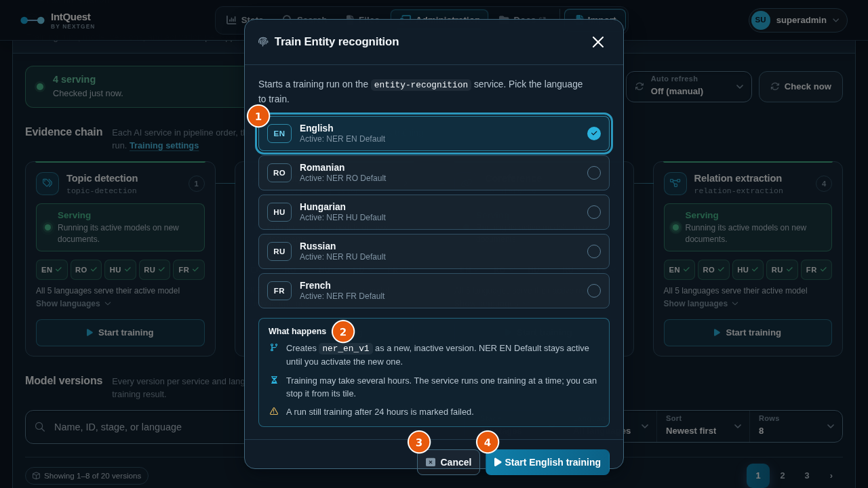Viewport: 868px width, 488px height.
Task: Choose the French language option
Action: [434, 291]
